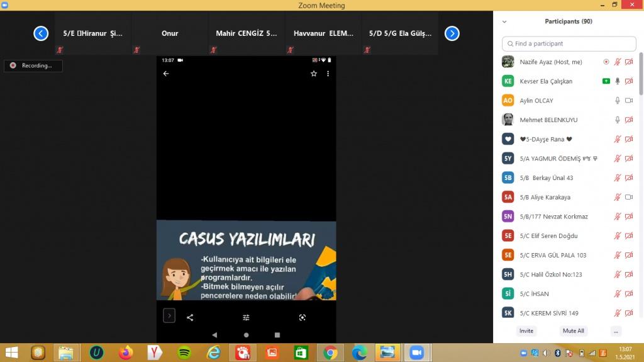Open the three-dot menu in the phone screen

pyautogui.click(x=328, y=74)
